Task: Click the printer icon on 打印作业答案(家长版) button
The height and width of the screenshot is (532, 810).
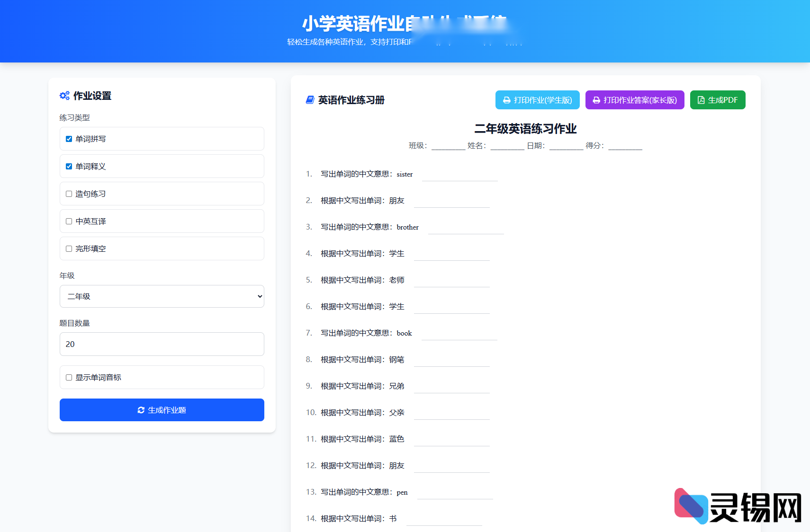Action: pos(596,100)
